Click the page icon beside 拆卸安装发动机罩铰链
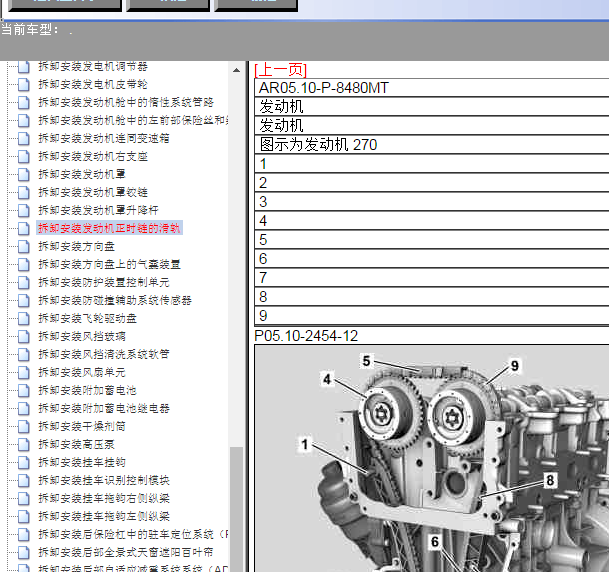The image size is (609, 572). coord(24,192)
